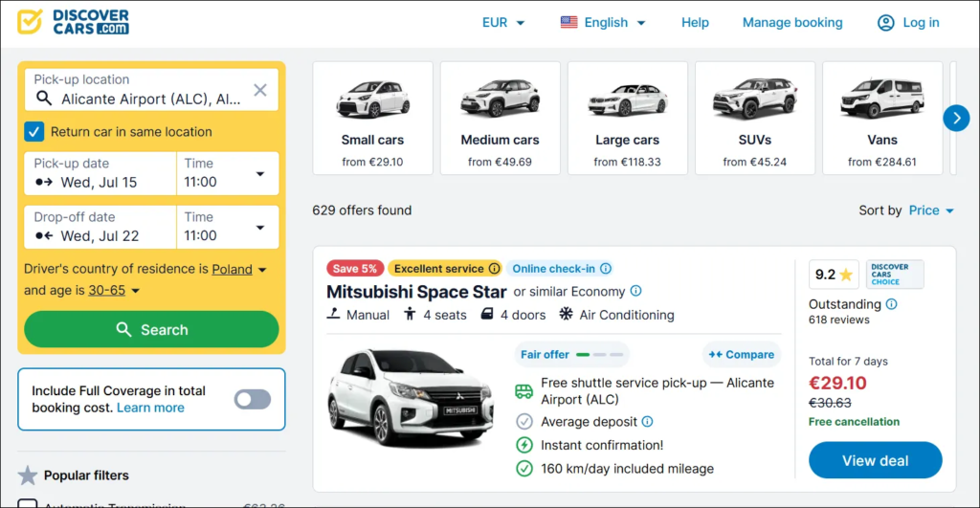Select the SUVs category
This screenshot has height=508, width=980.
(x=755, y=118)
